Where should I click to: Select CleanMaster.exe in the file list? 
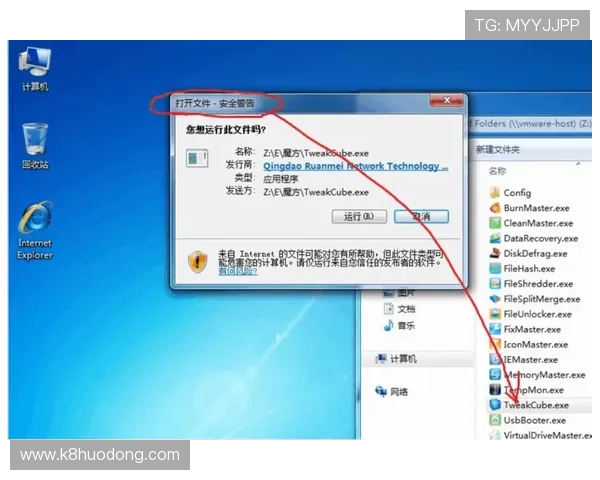pyautogui.click(x=537, y=223)
